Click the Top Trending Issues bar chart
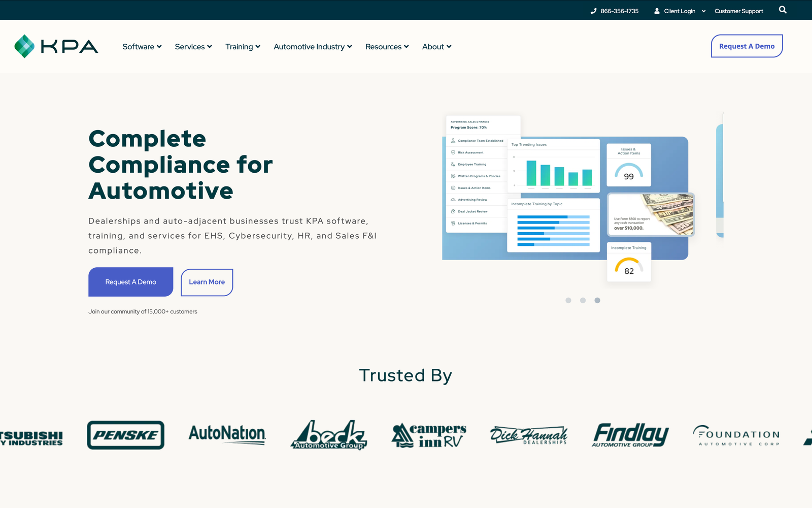This screenshot has width=812, height=508. pos(553,166)
